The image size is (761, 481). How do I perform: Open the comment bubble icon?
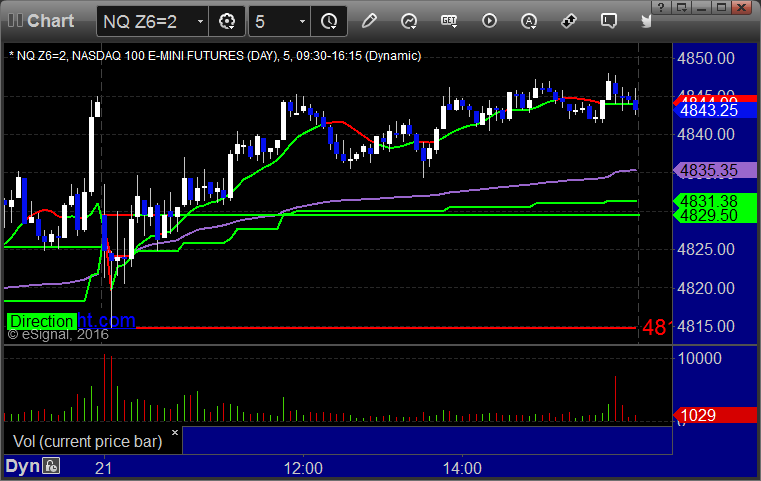(x=609, y=21)
